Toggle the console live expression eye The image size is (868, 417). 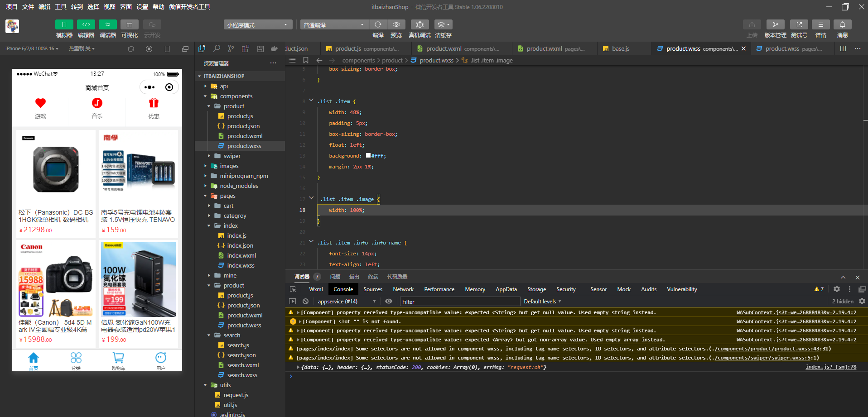(x=389, y=301)
